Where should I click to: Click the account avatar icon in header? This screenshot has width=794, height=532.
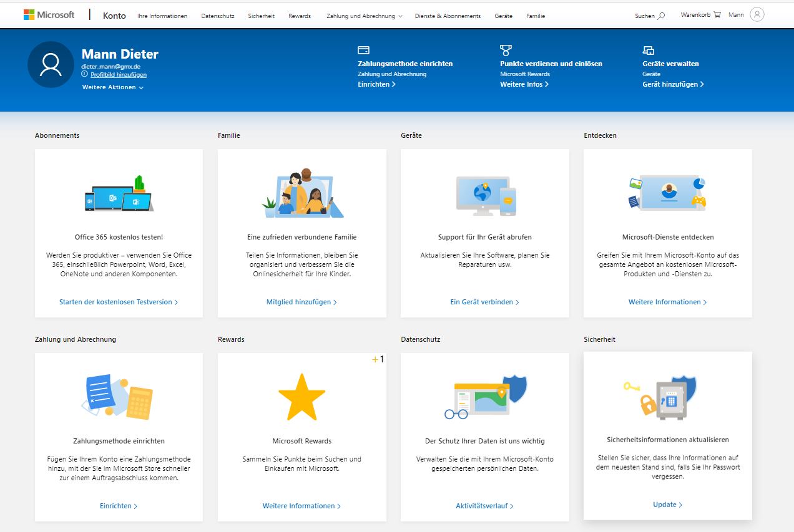[x=757, y=14]
